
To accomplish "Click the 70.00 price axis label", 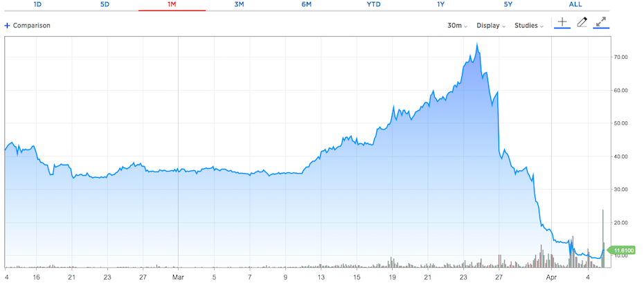I will tap(620, 57).
